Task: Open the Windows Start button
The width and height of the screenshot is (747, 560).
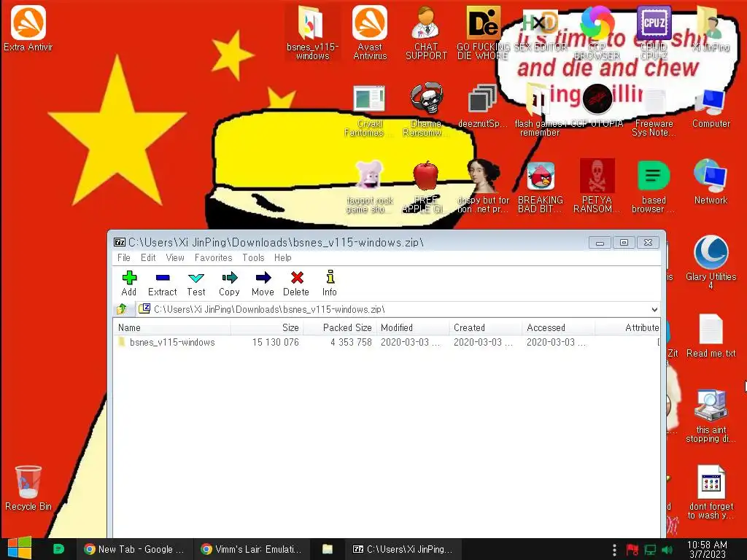Action: [20, 548]
